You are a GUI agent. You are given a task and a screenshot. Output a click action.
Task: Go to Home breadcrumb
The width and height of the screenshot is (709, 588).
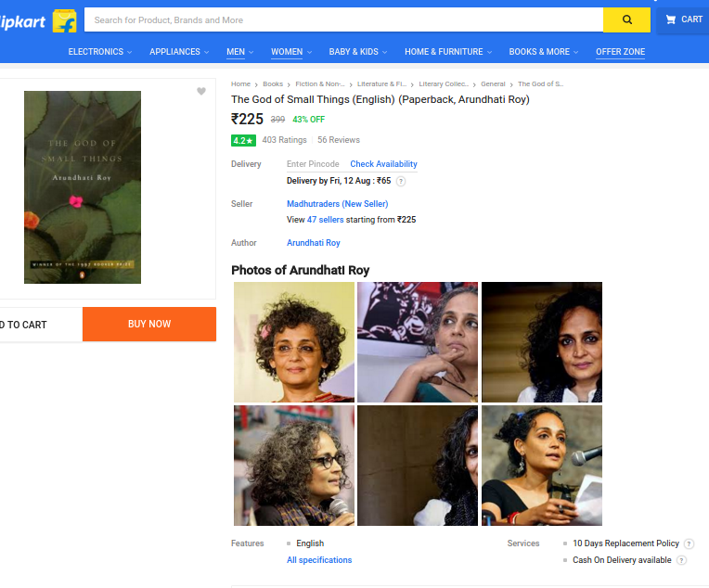tap(240, 84)
